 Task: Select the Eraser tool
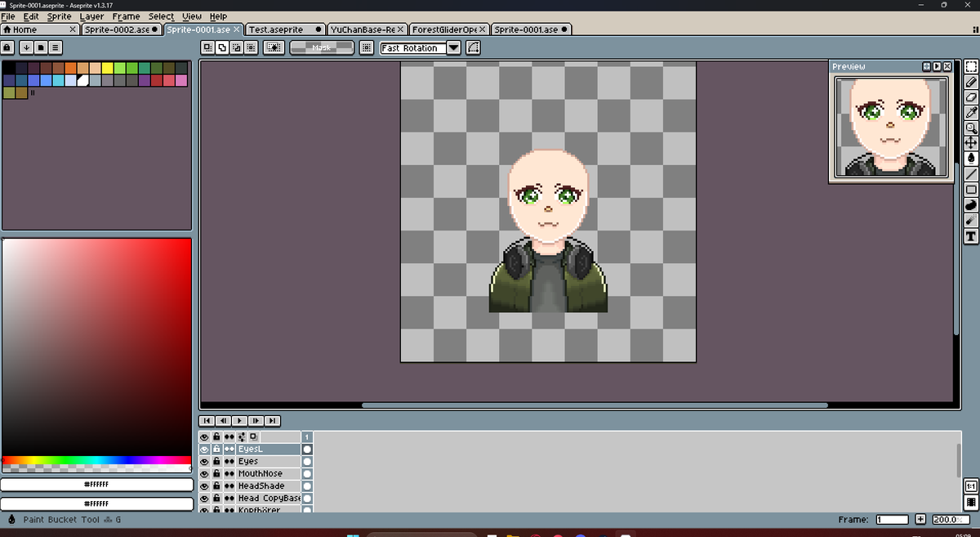(x=971, y=96)
